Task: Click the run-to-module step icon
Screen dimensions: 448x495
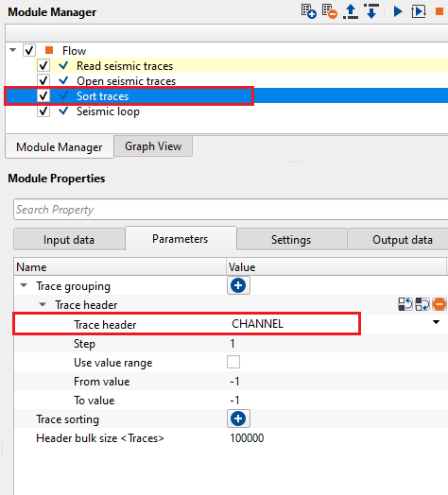Action: coord(419,11)
